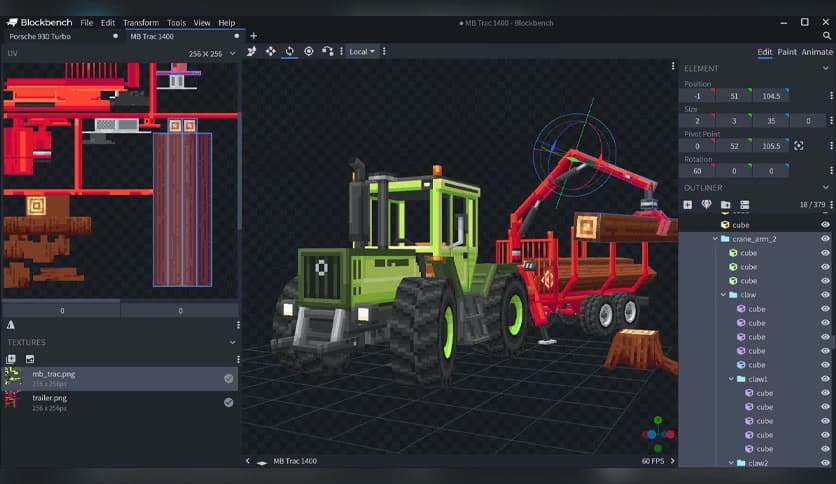Toggle saved checkmark on trailer.png texture
The height and width of the screenshot is (484, 836).
229,402
